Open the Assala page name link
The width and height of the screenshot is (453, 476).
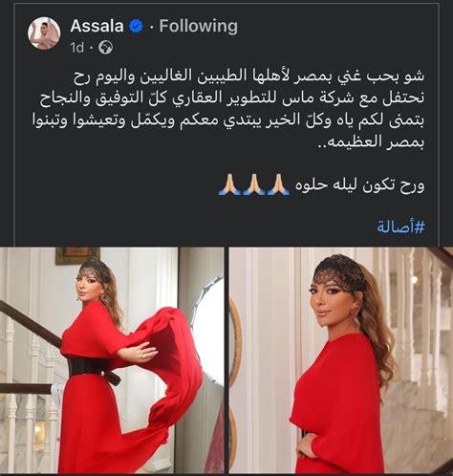pyautogui.click(x=97, y=26)
